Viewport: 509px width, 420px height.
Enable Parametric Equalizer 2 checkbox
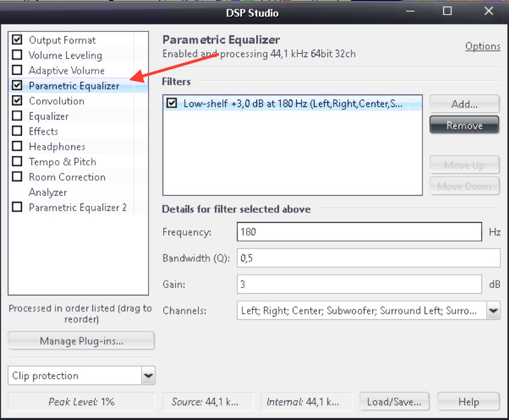point(17,207)
